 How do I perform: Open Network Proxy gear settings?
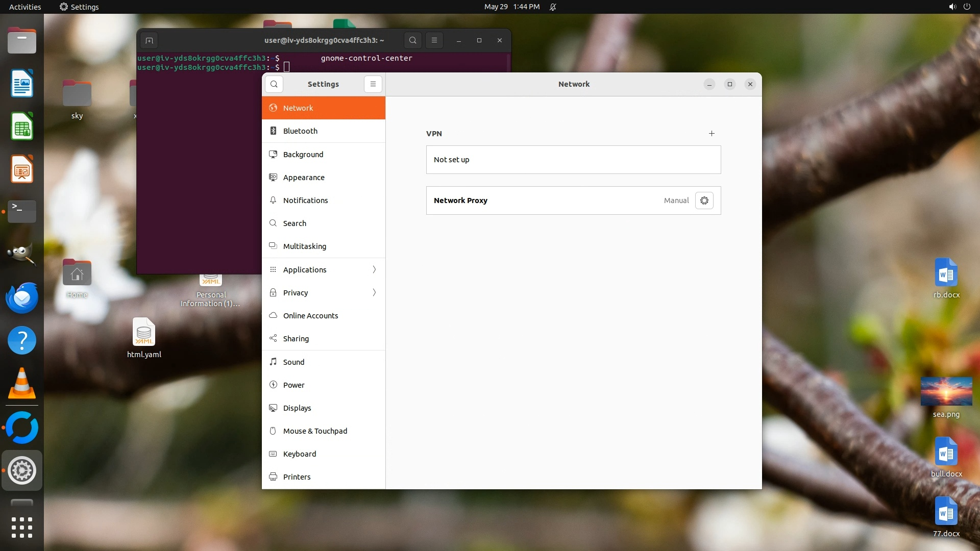704,201
